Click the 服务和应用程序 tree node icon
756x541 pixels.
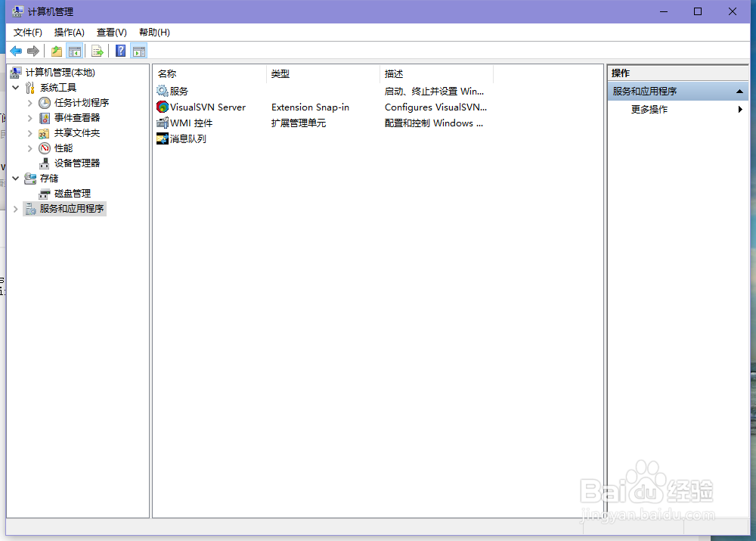click(30, 209)
